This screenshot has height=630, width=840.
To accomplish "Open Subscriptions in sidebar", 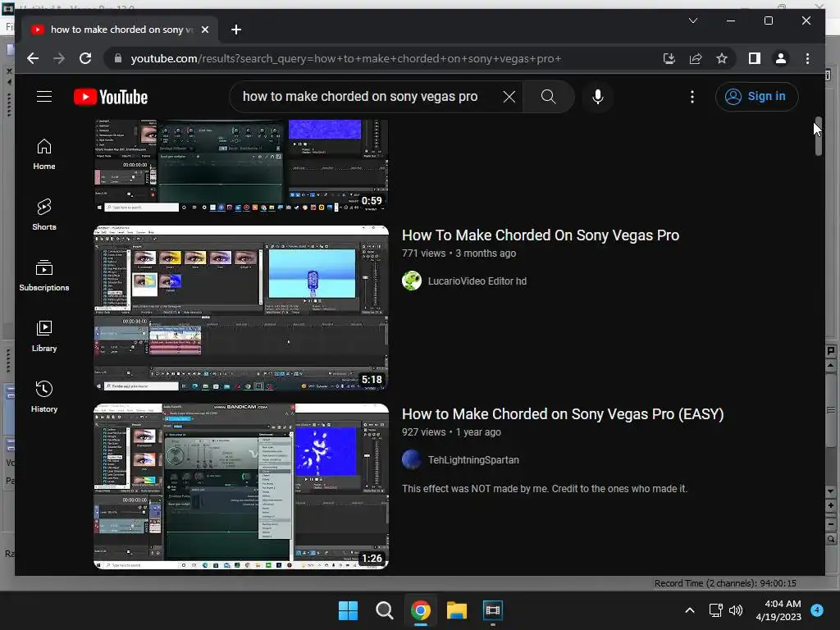I will pos(44,276).
